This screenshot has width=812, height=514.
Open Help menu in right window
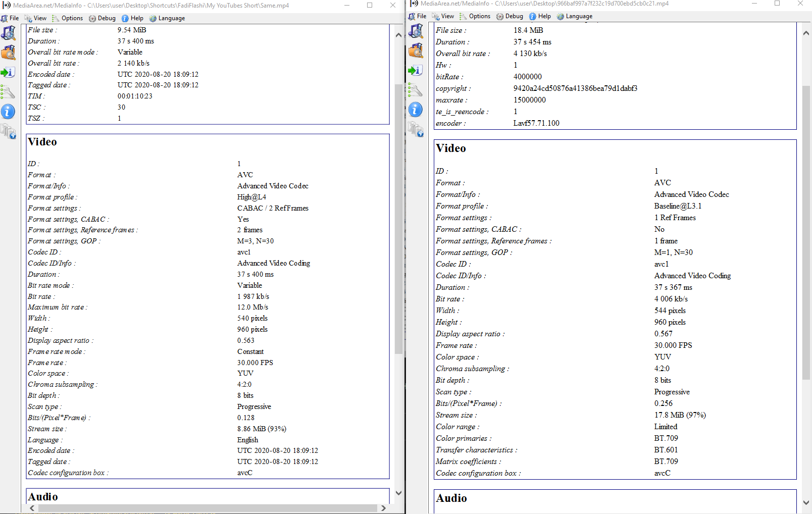540,16
